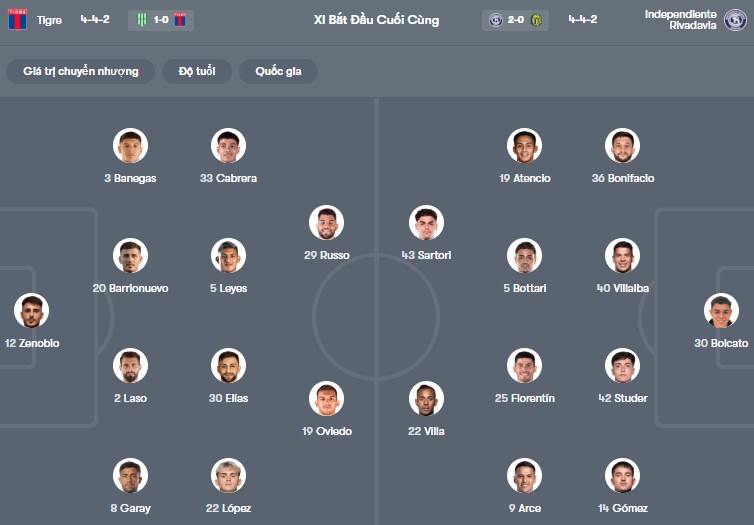Click Bonifacio's player photo
754x525 pixels.
click(x=622, y=145)
